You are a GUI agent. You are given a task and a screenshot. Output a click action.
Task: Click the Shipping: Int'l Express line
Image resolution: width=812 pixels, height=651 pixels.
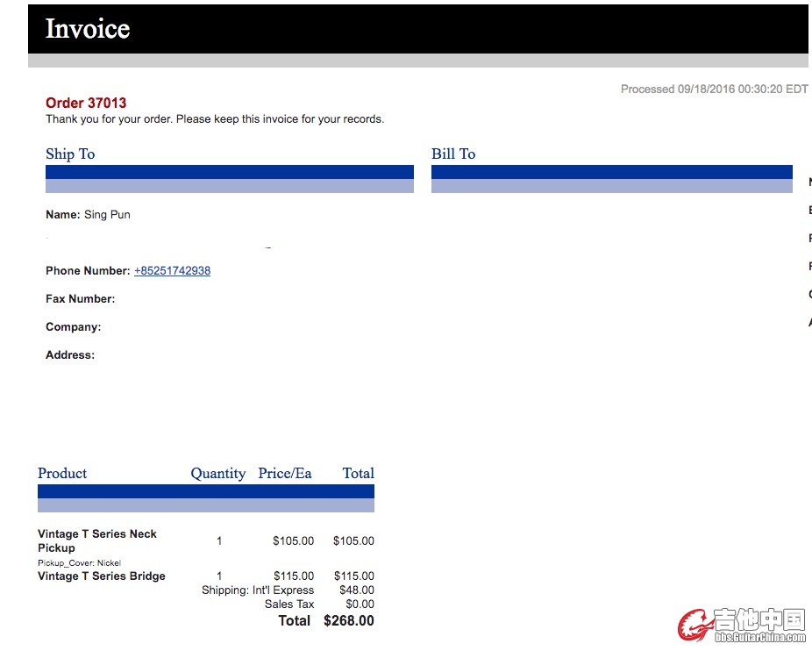tap(258, 590)
